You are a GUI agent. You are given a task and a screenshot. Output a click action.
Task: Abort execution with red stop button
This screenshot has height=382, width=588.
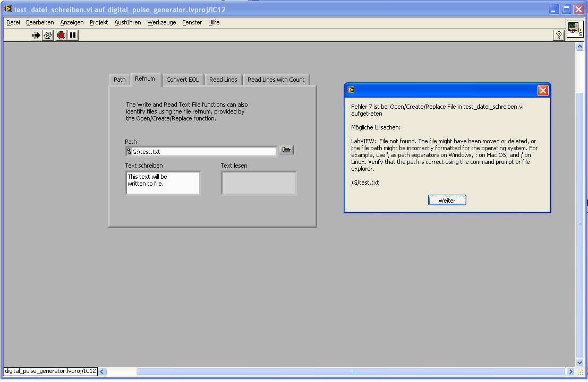61,35
